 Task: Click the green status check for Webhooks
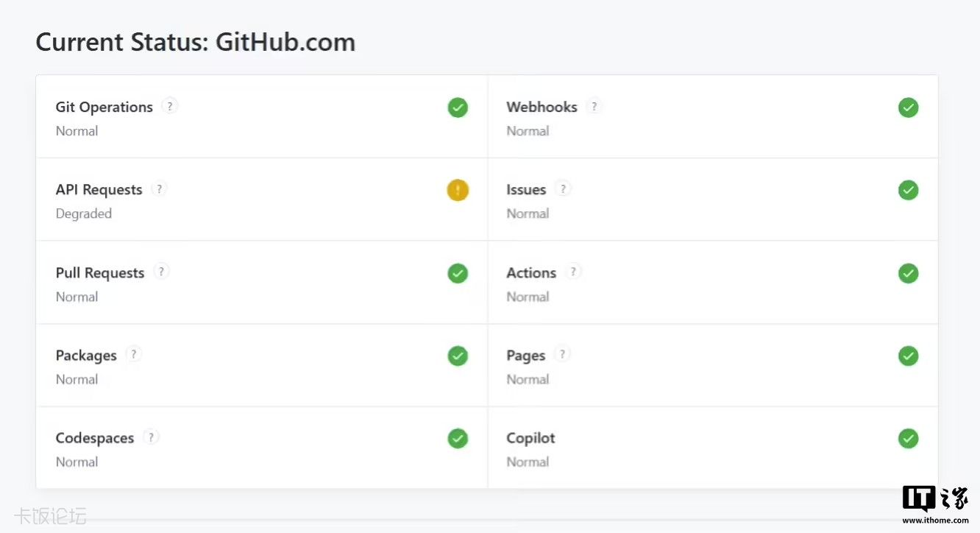coord(908,108)
